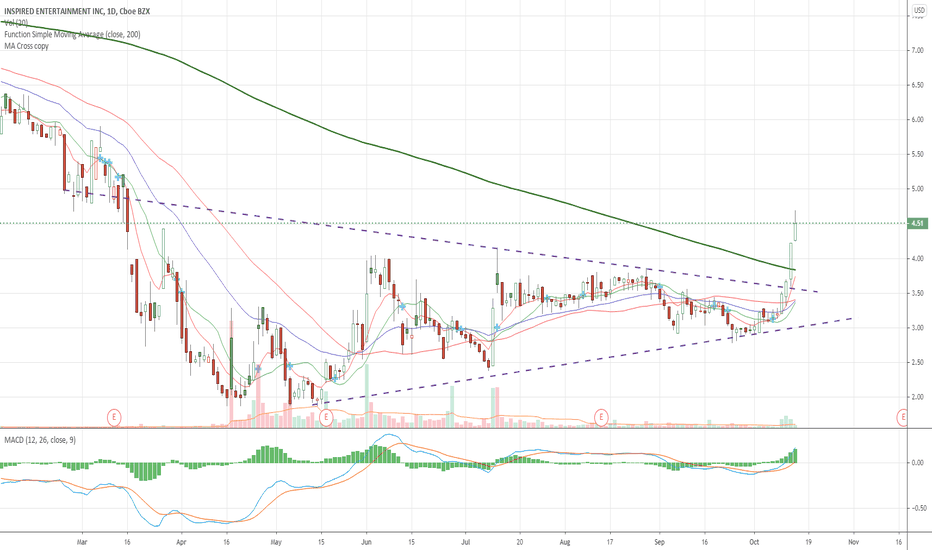Click the Jul date label
932x550 pixels.
[465, 542]
